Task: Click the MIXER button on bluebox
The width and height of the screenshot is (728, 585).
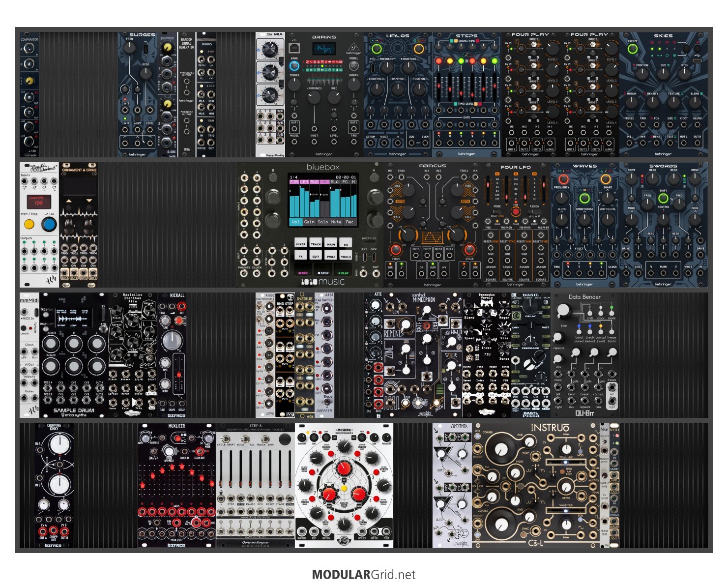Action: (301, 243)
